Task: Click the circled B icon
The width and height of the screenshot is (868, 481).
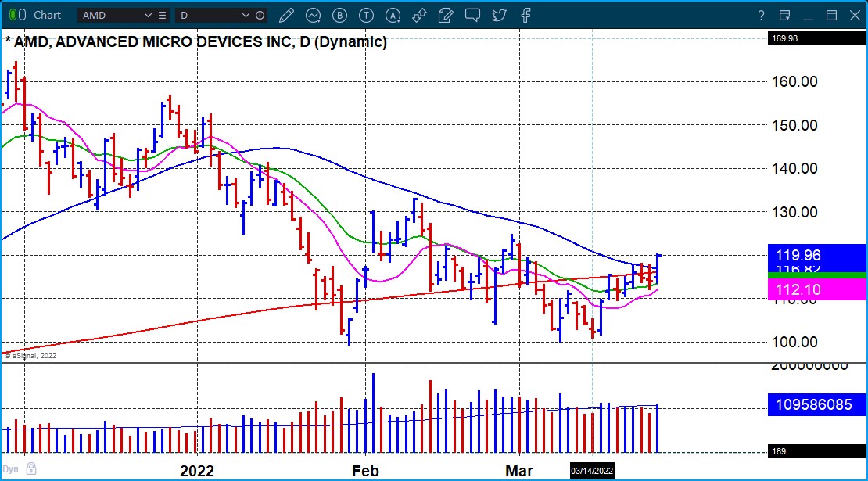Action: point(340,16)
